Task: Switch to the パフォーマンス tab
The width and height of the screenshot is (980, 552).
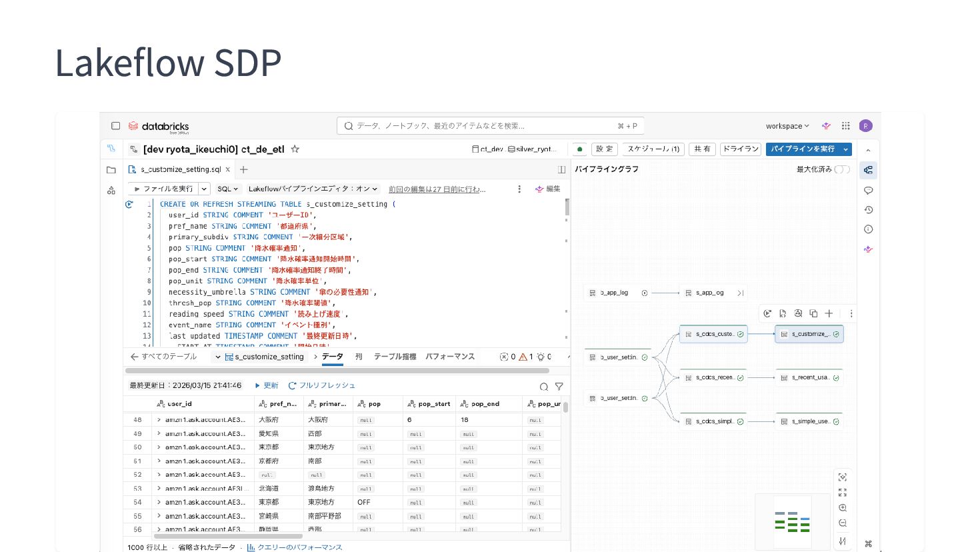Action: pos(450,357)
